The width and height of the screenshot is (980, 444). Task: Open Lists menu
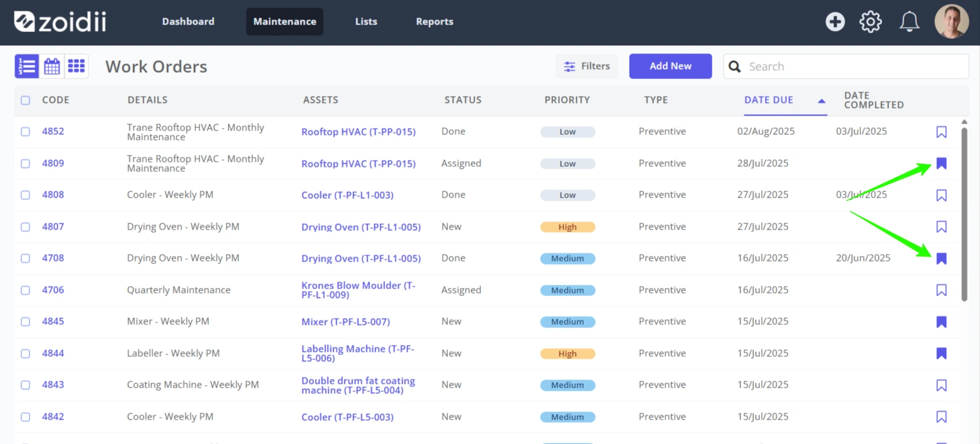click(366, 21)
